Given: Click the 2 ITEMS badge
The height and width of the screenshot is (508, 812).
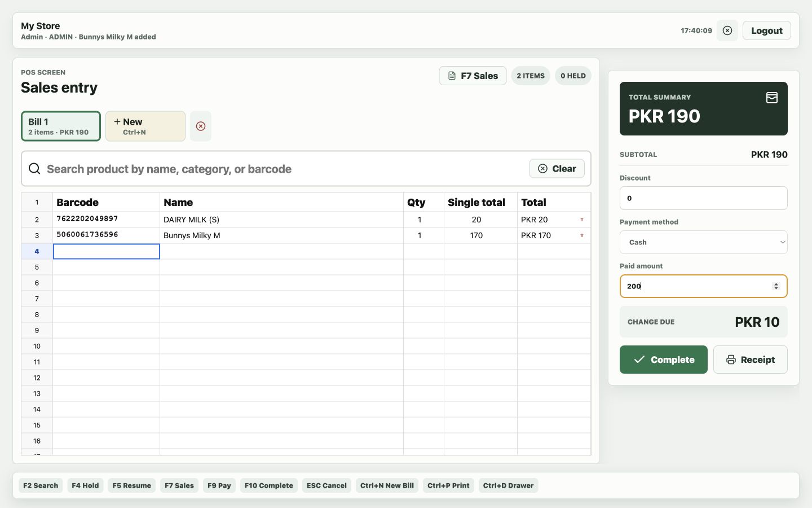Looking at the screenshot, I should click(531, 76).
